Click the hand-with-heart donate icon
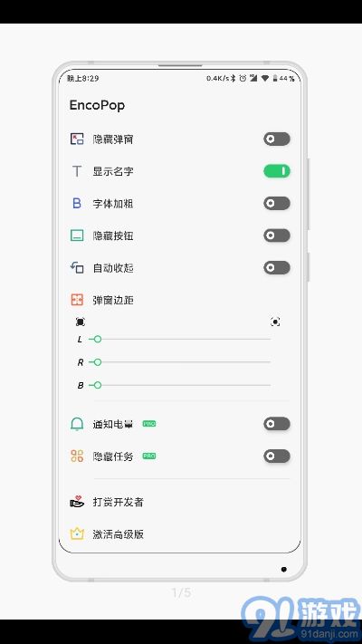This screenshot has height=644, width=362. pyautogui.click(x=77, y=502)
